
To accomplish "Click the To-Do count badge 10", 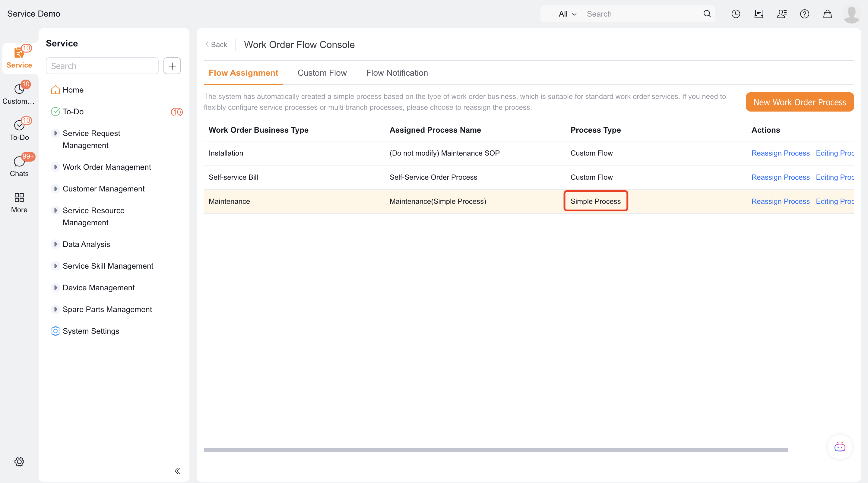I will (176, 112).
